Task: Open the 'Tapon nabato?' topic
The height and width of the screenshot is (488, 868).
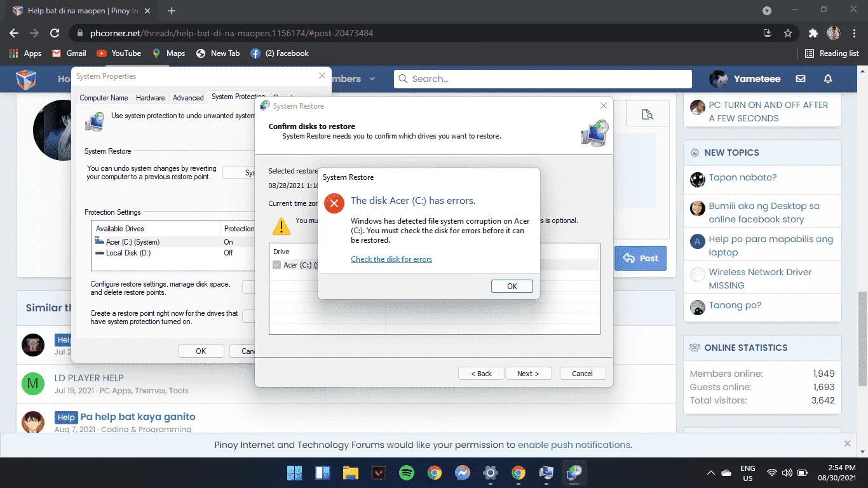Action: click(x=743, y=177)
